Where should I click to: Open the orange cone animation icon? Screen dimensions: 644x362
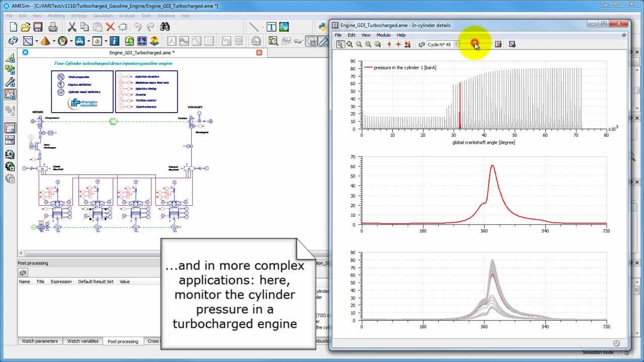click(45, 41)
